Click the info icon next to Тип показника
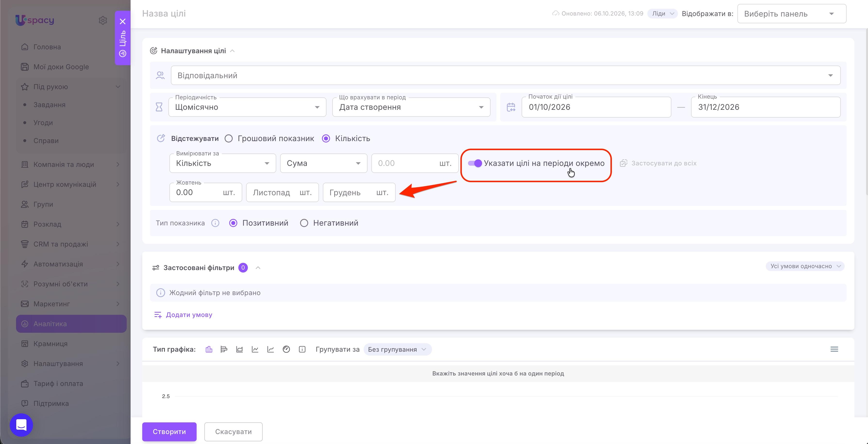868x444 pixels. coord(215,223)
